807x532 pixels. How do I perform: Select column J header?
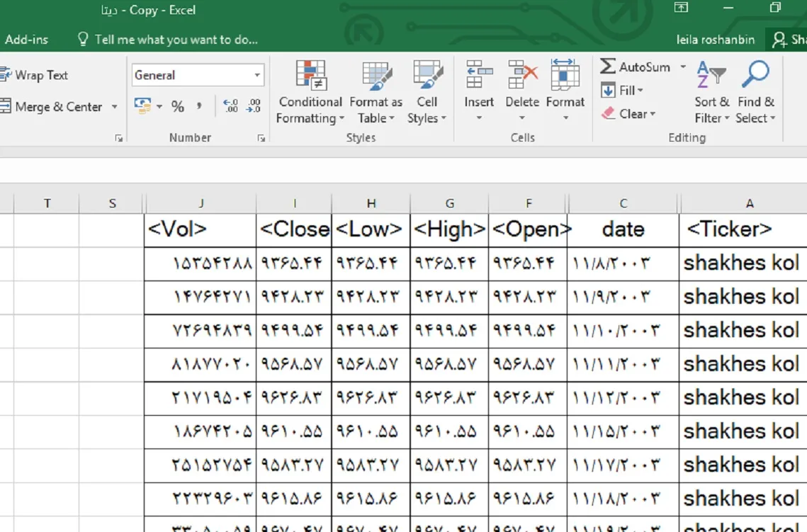pos(201,204)
